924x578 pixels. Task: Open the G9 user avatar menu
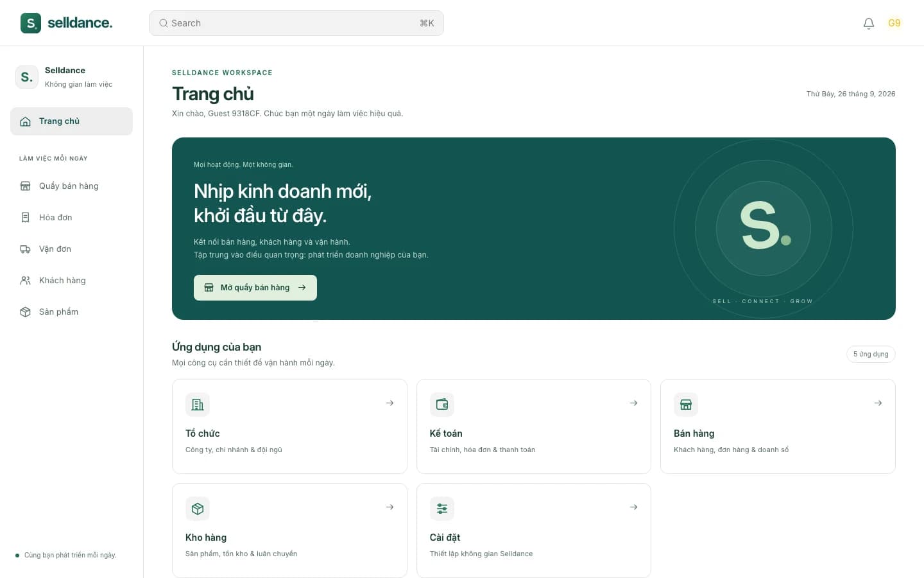pyautogui.click(x=894, y=23)
